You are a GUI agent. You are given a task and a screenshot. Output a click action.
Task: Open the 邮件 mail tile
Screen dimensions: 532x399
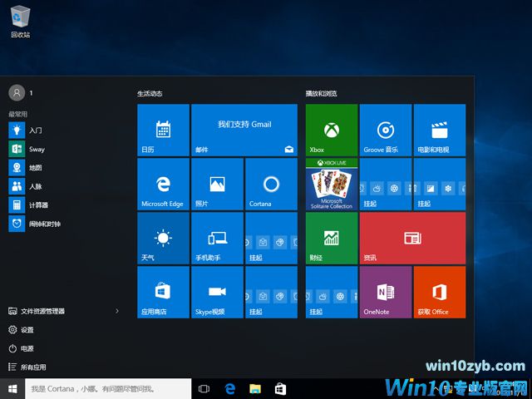[x=244, y=130]
